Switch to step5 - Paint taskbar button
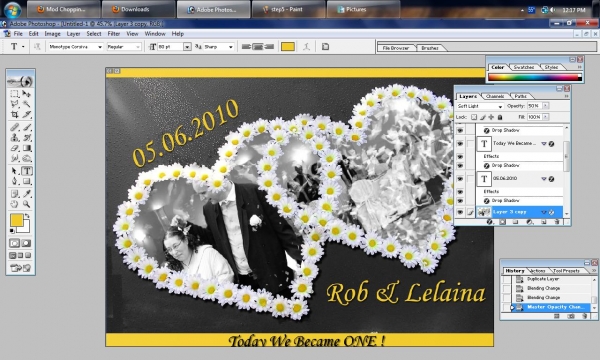Screen dimensions: 600x360 click(288, 9)
